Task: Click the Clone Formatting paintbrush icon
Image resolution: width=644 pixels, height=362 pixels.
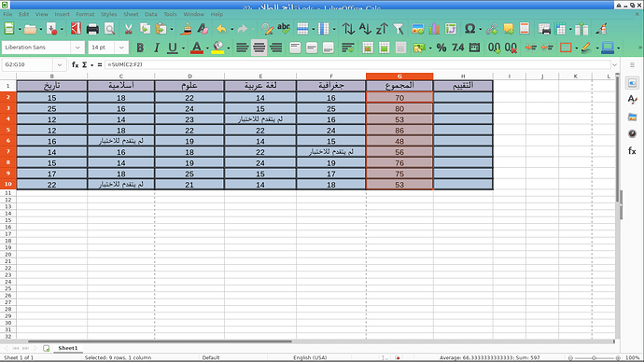Action: point(187,29)
